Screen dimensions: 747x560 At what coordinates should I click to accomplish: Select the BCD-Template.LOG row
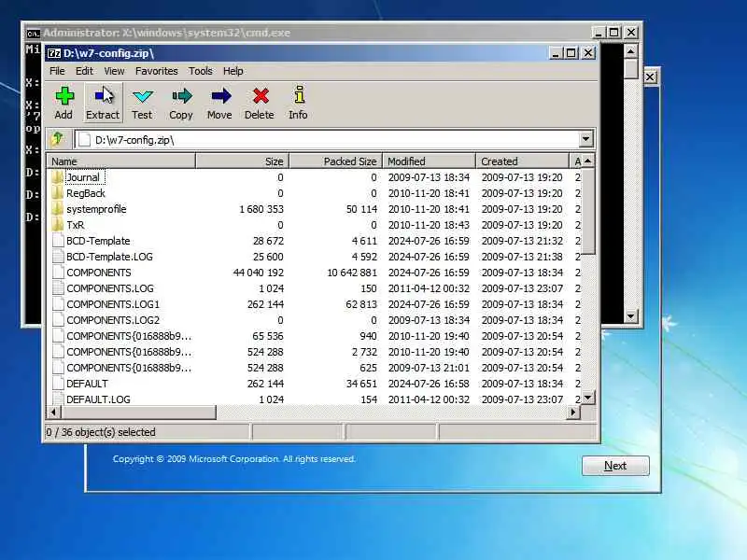tap(315, 257)
